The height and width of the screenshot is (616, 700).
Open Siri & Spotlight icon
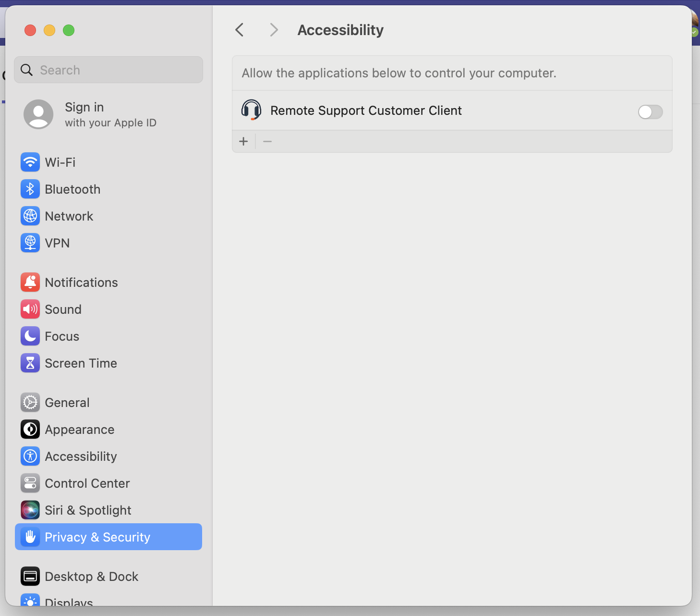point(30,510)
